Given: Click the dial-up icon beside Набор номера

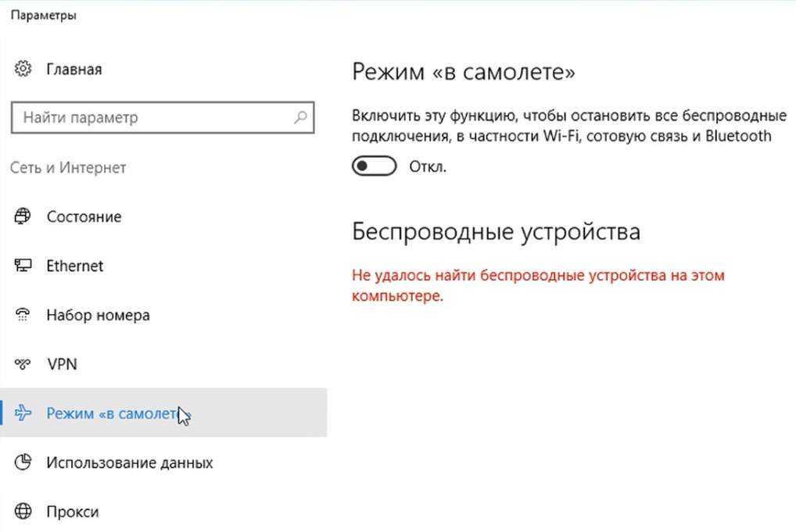Looking at the screenshot, I should [x=23, y=315].
